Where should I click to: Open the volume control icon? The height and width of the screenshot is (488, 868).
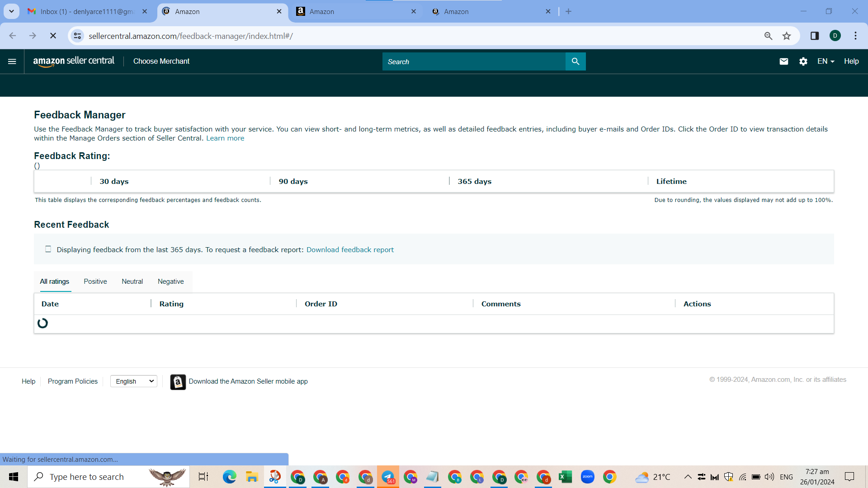coord(769,477)
